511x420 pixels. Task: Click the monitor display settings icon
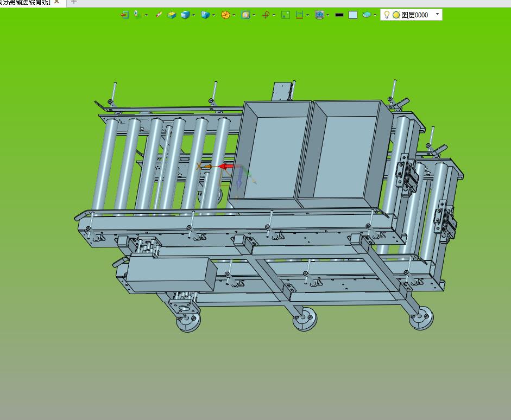click(319, 15)
